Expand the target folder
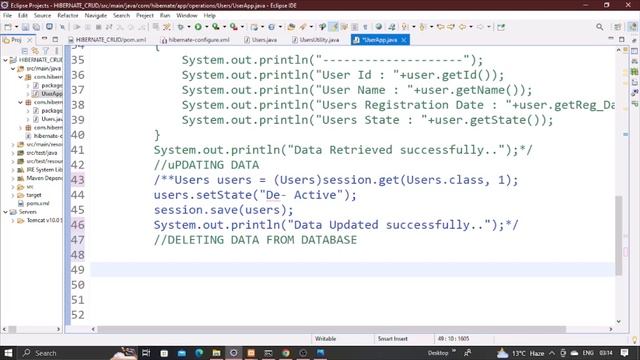The height and width of the screenshot is (360, 640). coord(13,195)
